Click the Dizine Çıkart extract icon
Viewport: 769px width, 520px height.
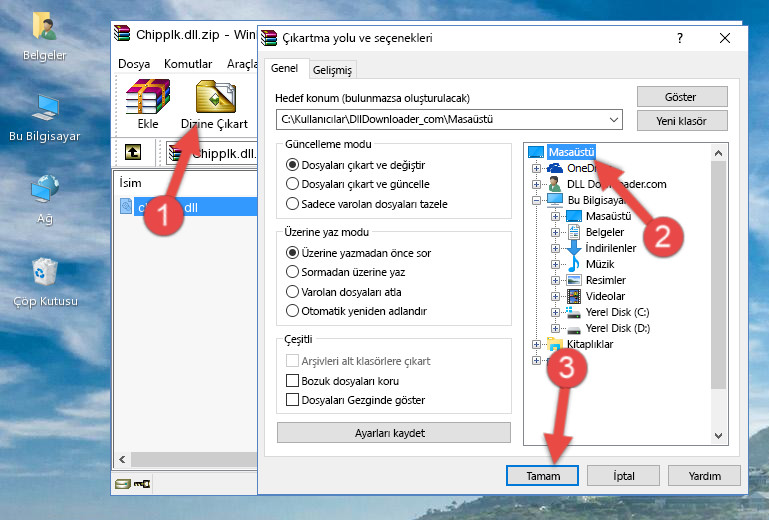(215, 104)
